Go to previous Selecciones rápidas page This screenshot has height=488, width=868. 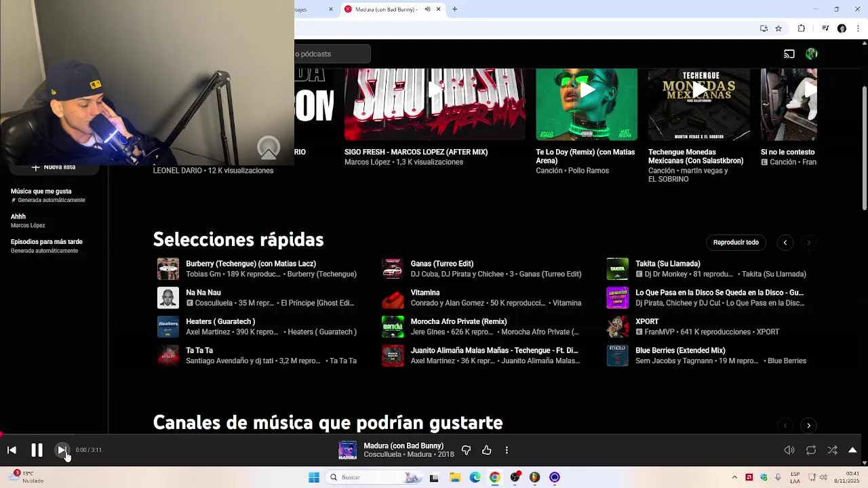(x=785, y=242)
